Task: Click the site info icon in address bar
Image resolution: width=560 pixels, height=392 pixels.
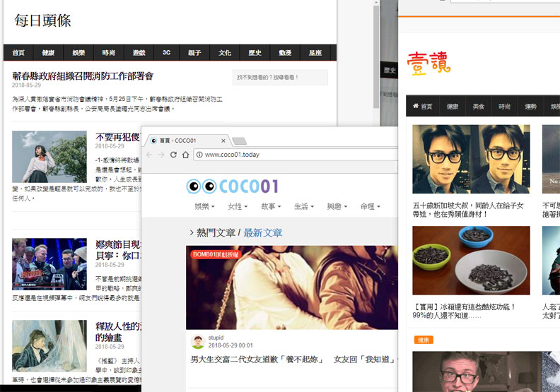Action: point(199,155)
